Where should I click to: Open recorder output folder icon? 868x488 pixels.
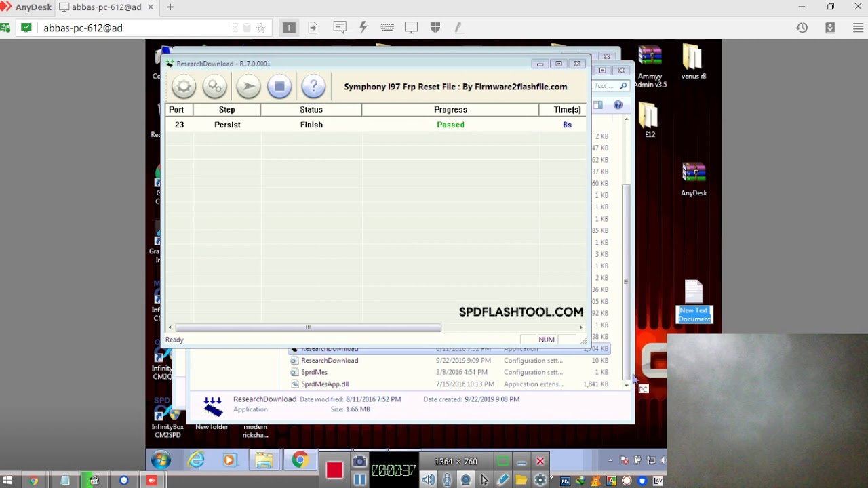coord(521,480)
